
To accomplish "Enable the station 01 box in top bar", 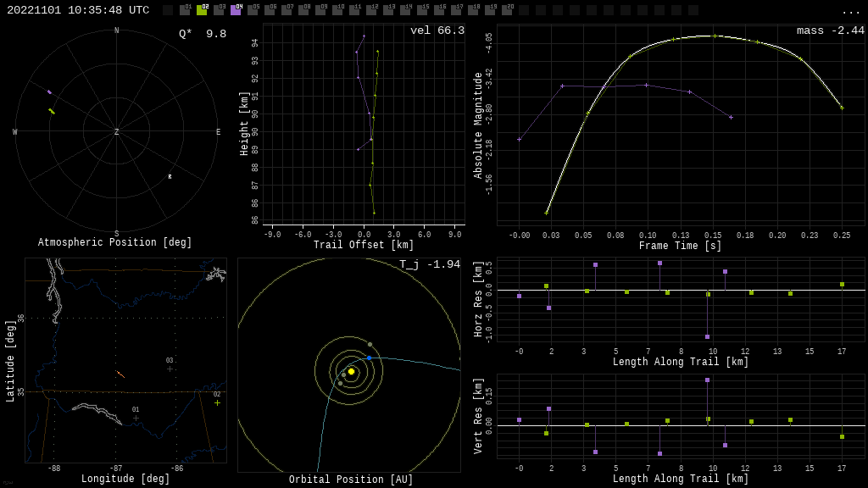I will [x=185, y=10].
